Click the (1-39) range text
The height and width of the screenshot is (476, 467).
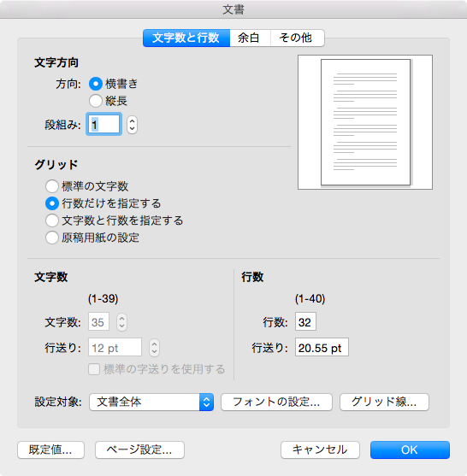coord(103,299)
